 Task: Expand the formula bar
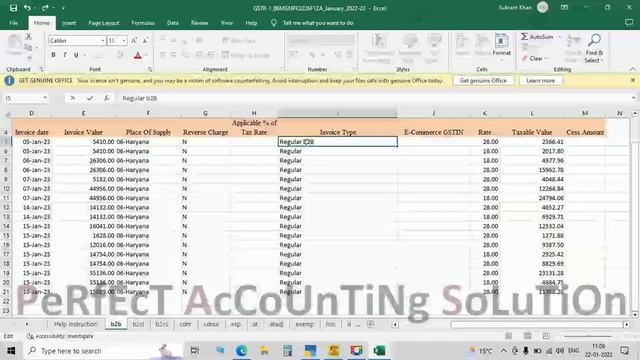pyautogui.click(x=633, y=98)
